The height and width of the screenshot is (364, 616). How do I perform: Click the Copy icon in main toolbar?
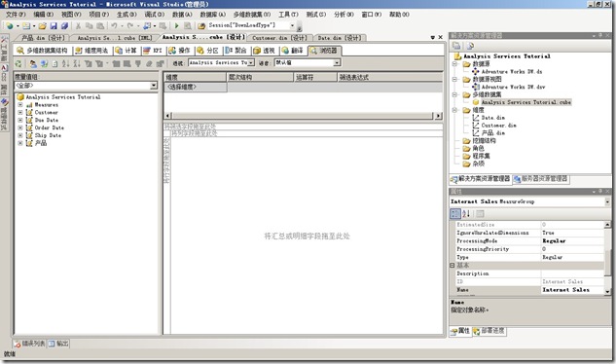click(90, 26)
